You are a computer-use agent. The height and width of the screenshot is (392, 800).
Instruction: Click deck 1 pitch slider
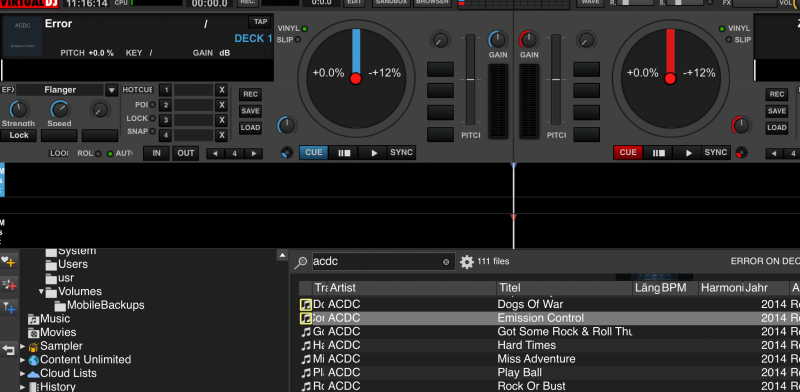(x=470, y=80)
